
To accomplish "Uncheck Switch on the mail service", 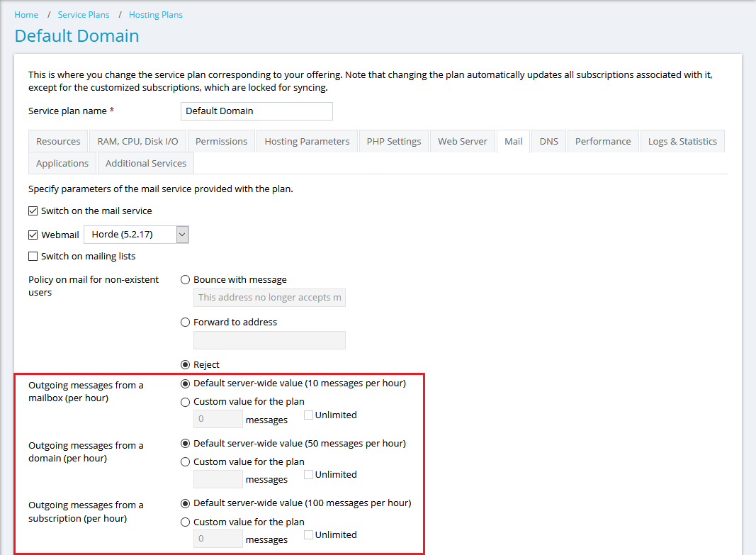I will pos(33,211).
